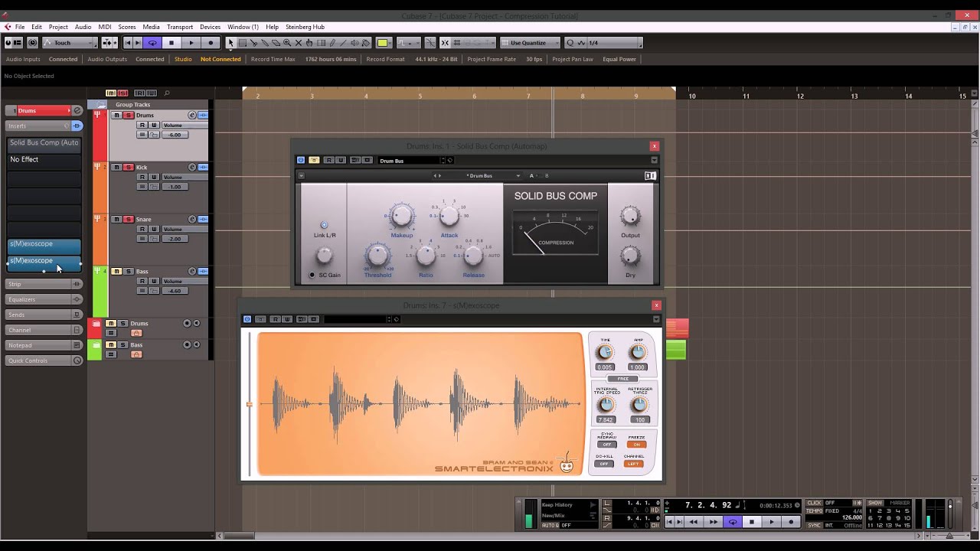Viewport: 980px width, 551px height.
Task: Click Record in the top toolbar
Action: pyautogui.click(x=211, y=43)
